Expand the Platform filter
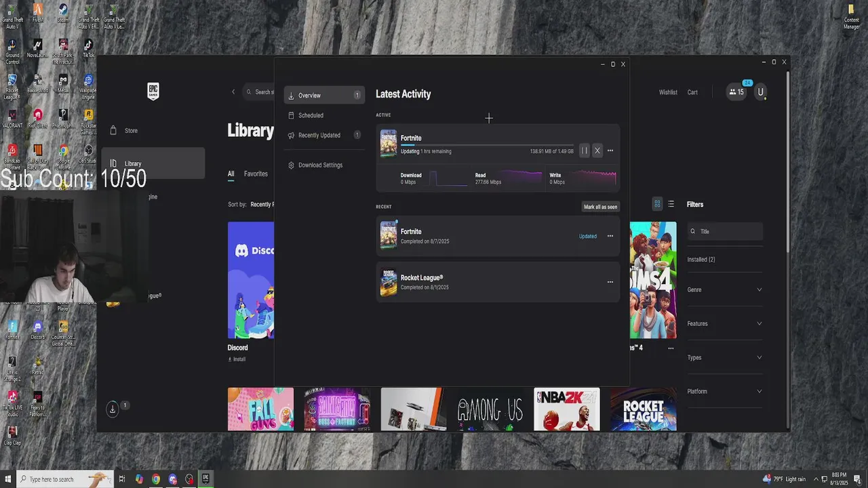Screen dimensions: 868x488 click(x=725, y=391)
